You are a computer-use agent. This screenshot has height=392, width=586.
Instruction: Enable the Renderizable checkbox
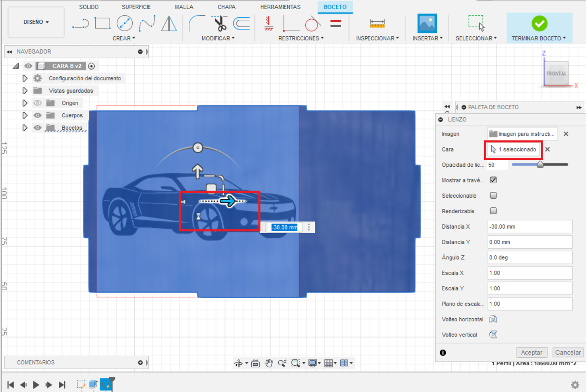click(493, 211)
